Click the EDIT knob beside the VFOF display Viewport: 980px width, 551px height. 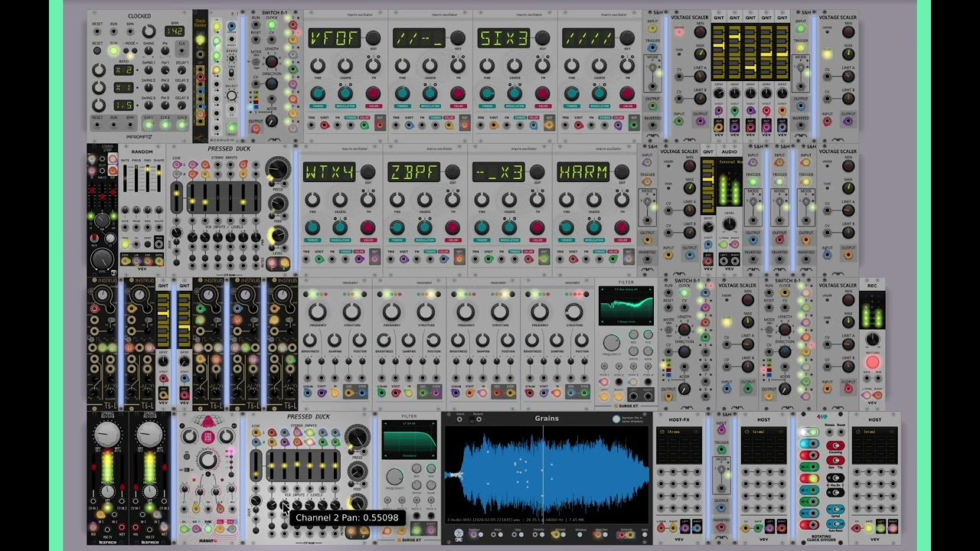tap(373, 38)
